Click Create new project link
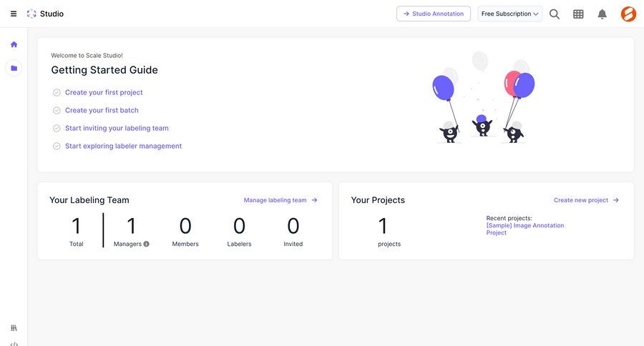 581,200
